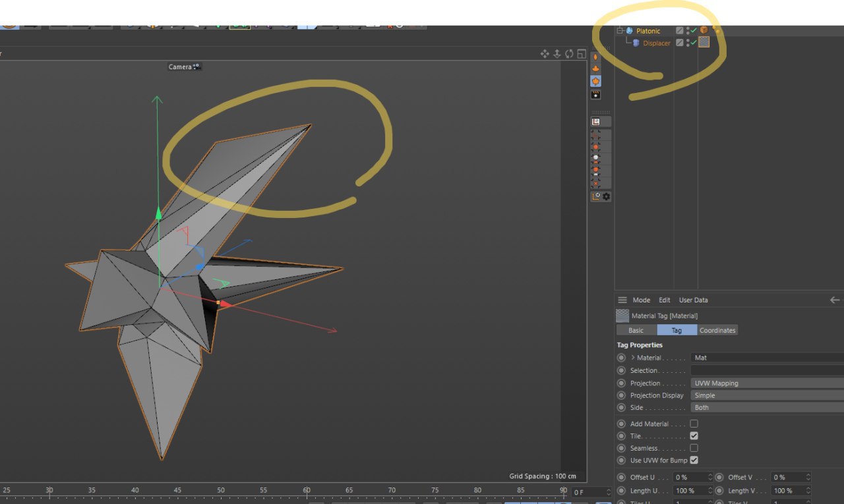The width and height of the screenshot is (844, 504).
Task: Open the gear settings icon below snap icons
Action: [x=607, y=196]
